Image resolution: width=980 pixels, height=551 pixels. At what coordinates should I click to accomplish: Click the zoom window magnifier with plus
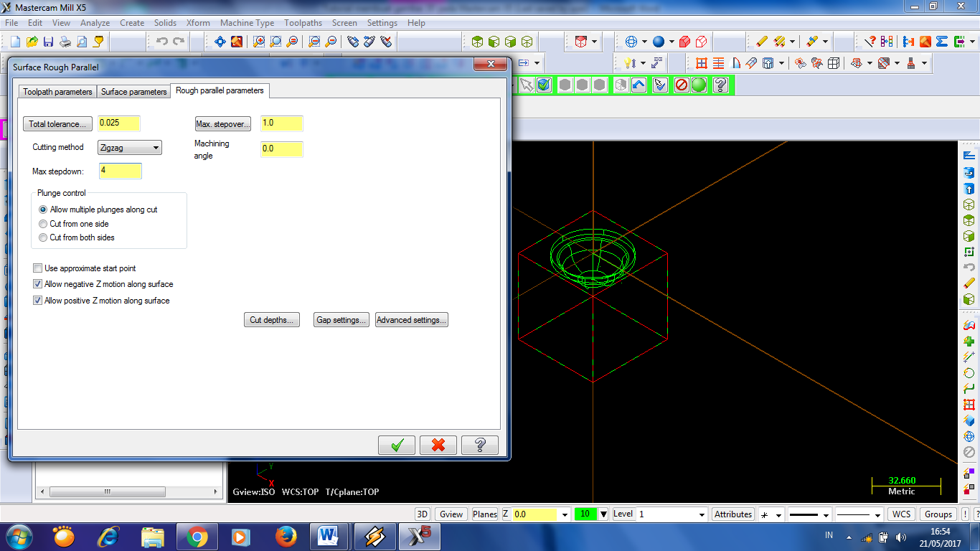[259, 42]
